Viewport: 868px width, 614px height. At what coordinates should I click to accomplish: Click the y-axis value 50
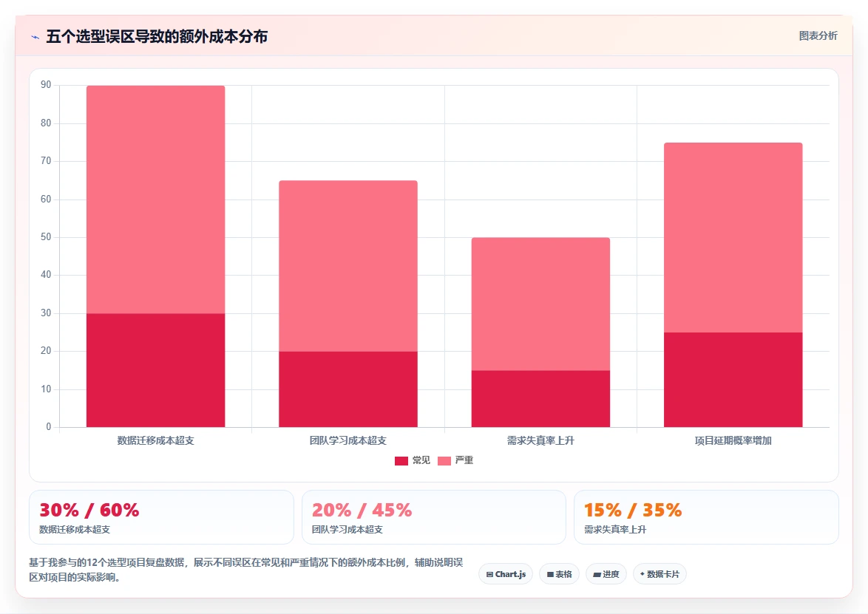coord(46,236)
